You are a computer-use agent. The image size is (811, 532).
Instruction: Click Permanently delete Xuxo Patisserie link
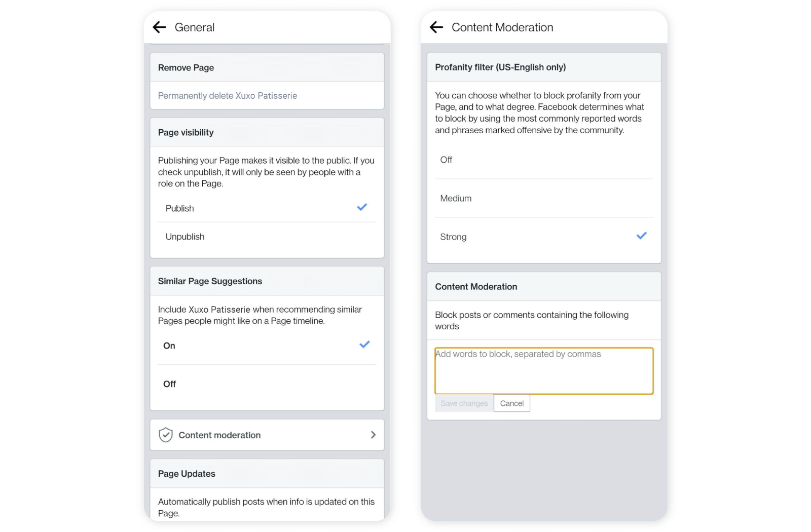click(228, 96)
